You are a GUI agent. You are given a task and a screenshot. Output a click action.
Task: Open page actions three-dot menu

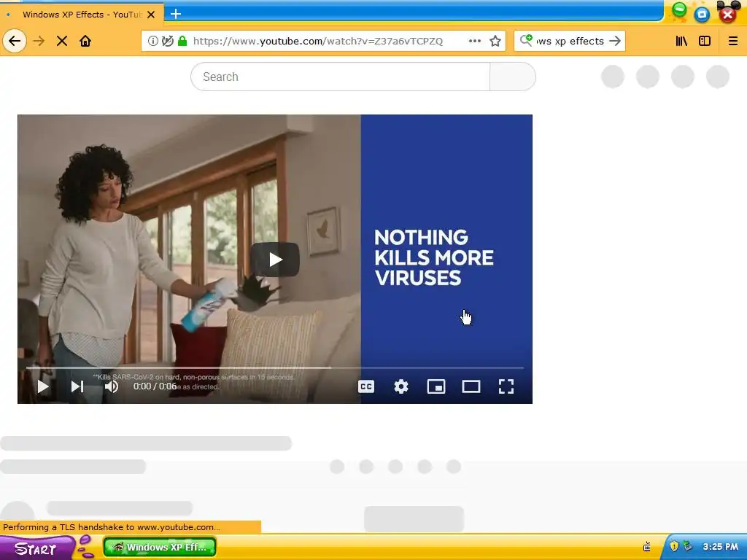pyautogui.click(x=474, y=41)
